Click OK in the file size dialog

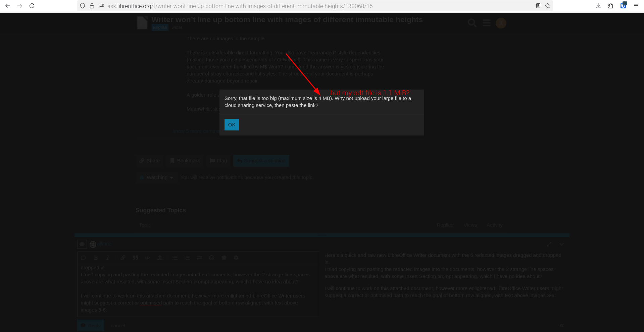click(232, 125)
